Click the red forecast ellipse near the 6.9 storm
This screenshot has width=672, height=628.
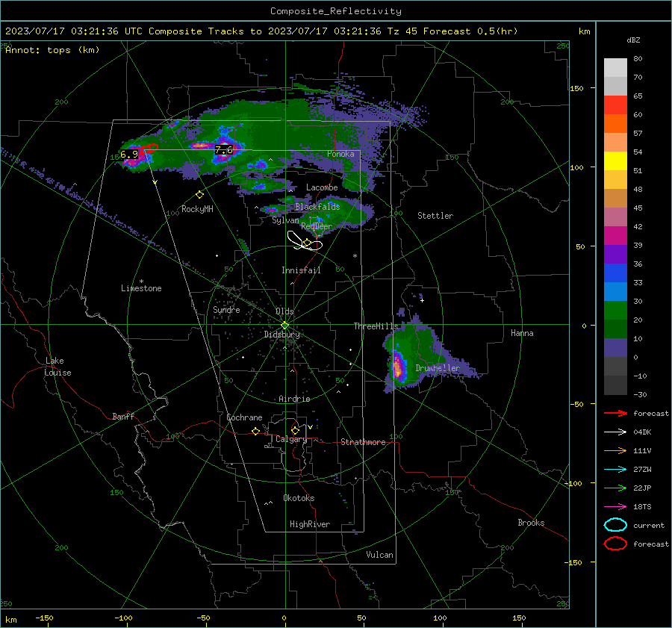click(x=149, y=149)
